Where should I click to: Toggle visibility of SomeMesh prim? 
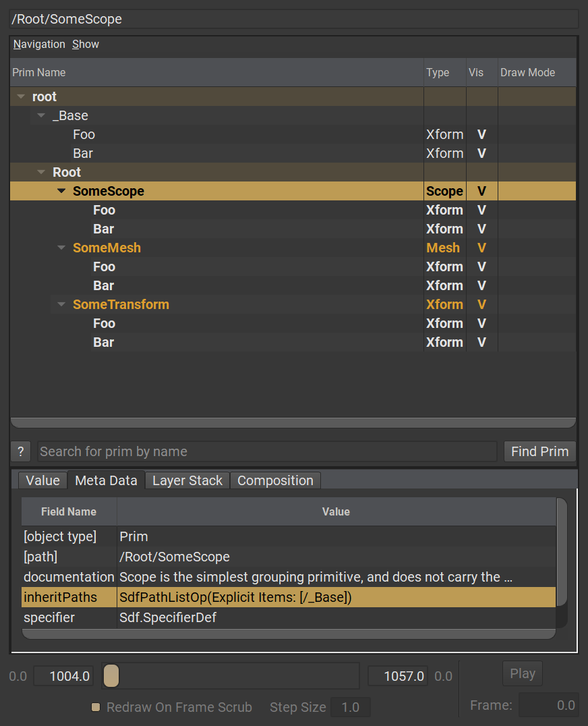click(481, 248)
